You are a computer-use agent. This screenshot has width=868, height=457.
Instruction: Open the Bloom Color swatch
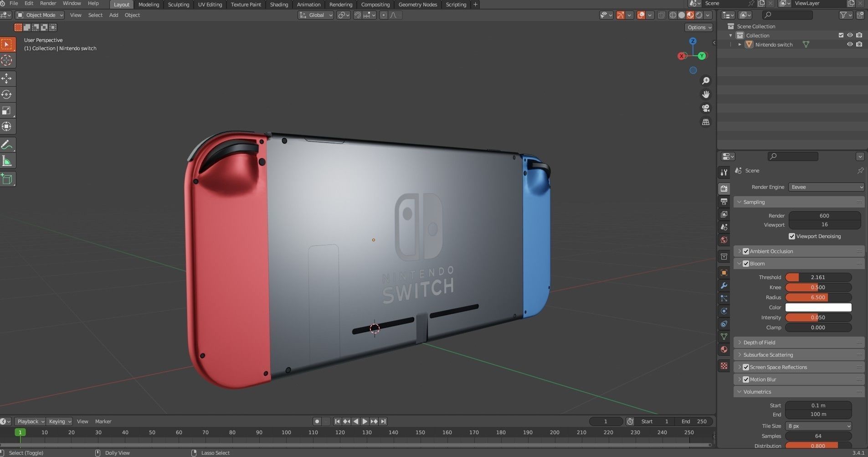coord(818,307)
